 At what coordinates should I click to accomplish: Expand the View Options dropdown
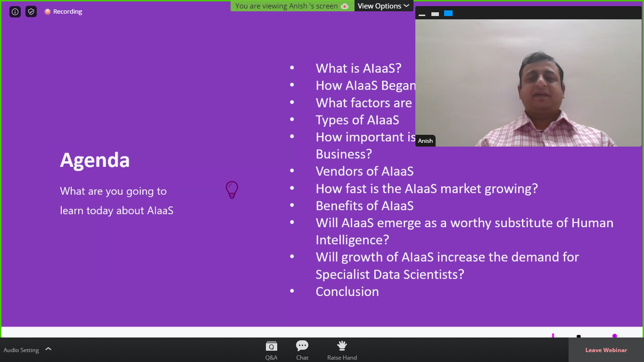(x=383, y=6)
